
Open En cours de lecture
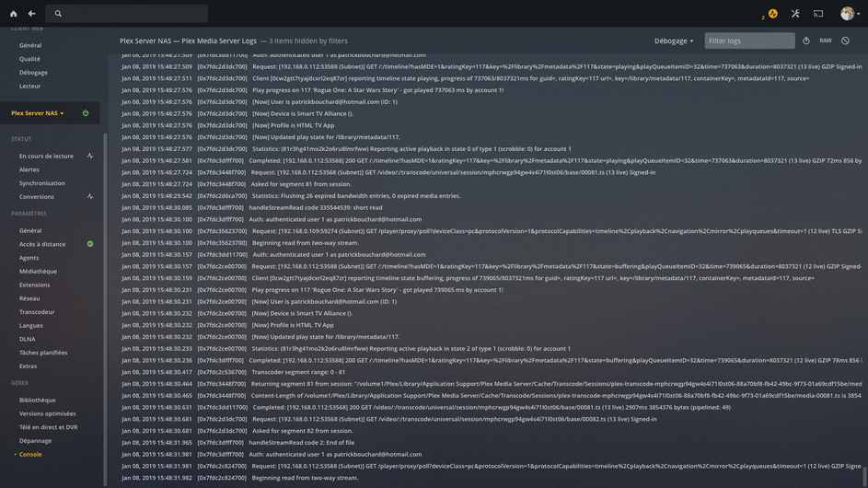[x=46, y=157]
